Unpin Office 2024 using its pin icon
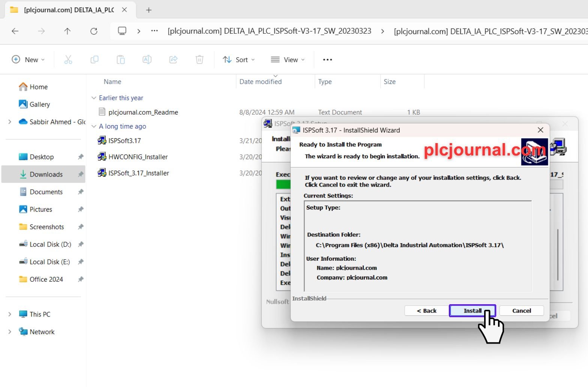 [80, 279]
